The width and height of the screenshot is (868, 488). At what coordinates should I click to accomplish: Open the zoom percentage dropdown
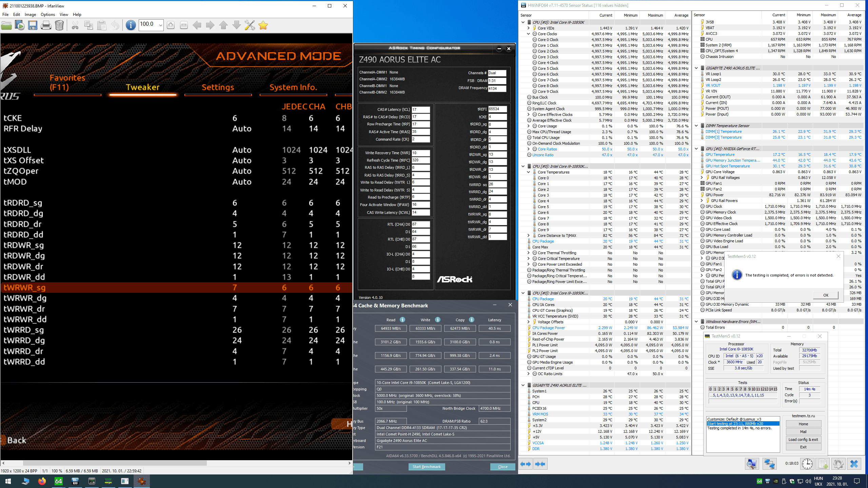tap(160, 25)
